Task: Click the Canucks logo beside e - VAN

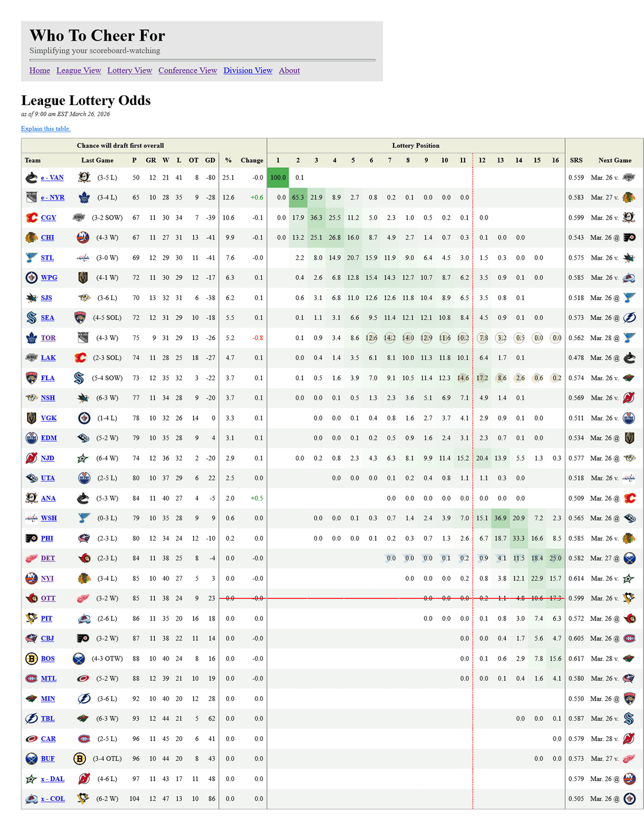Action: point(32,178)
